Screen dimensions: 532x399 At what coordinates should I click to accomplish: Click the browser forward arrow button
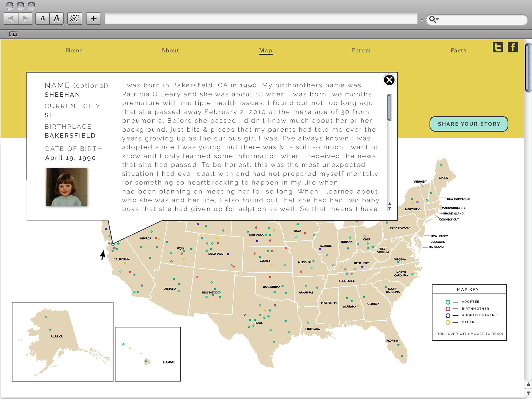click(25, 19)
